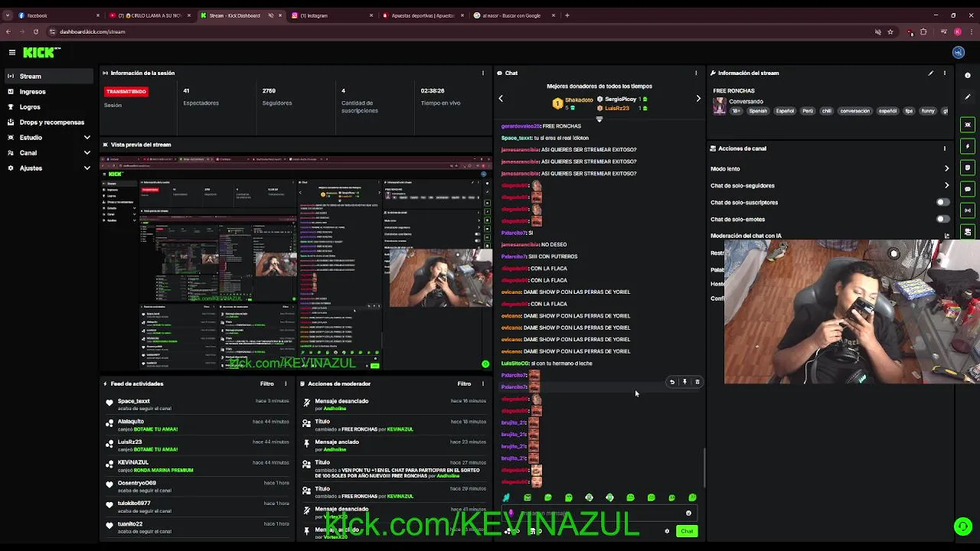Open Logros in the sidebar
980x551 pixels.
tap(48, 107)
